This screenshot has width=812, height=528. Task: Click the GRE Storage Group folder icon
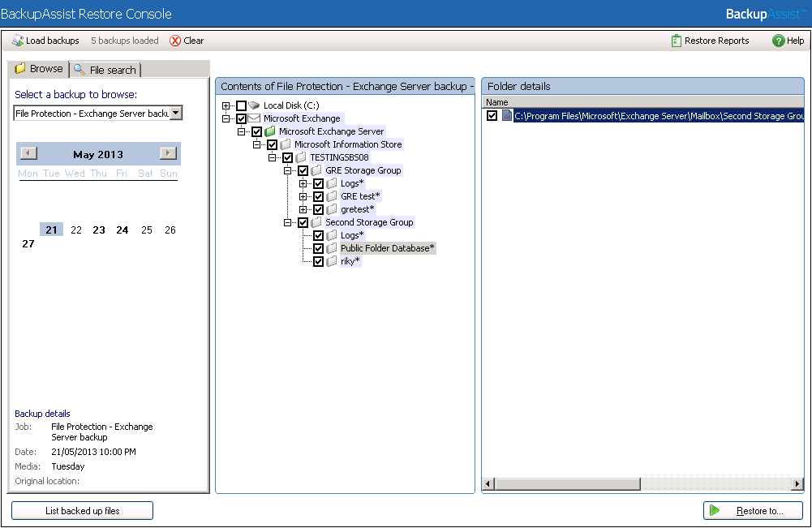coord(316,170)
